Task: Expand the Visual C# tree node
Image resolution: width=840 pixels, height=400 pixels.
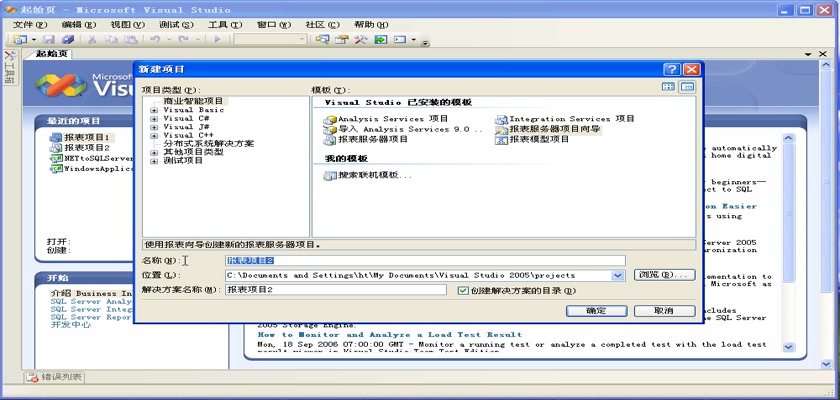Action: click(154, 118)
